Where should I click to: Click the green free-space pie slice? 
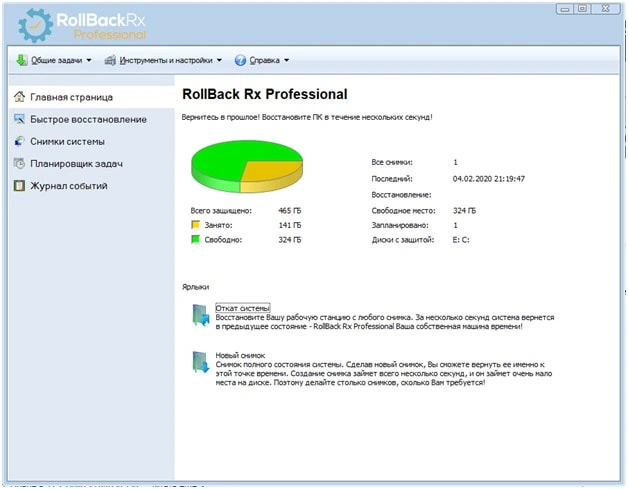224,160
